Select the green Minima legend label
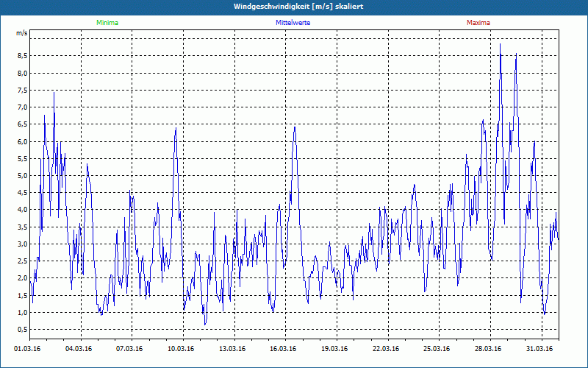This screenshot has height=368, width=588. (107, 23)
